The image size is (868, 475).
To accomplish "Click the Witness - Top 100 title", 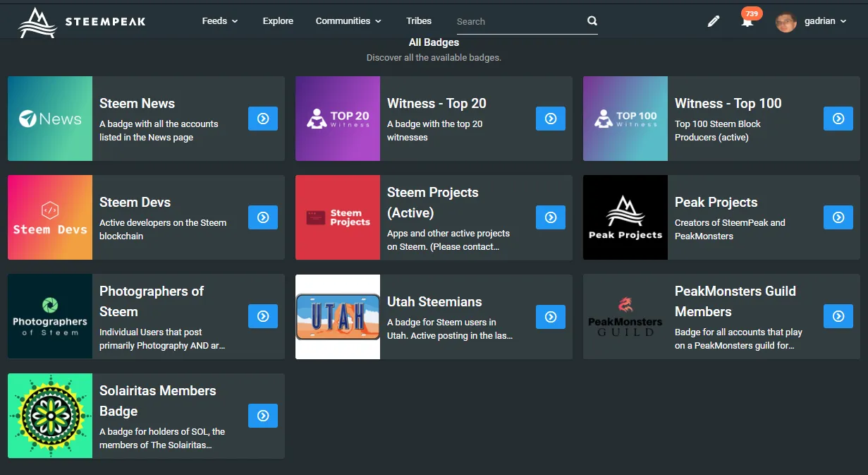I will (x=728, y=103).
